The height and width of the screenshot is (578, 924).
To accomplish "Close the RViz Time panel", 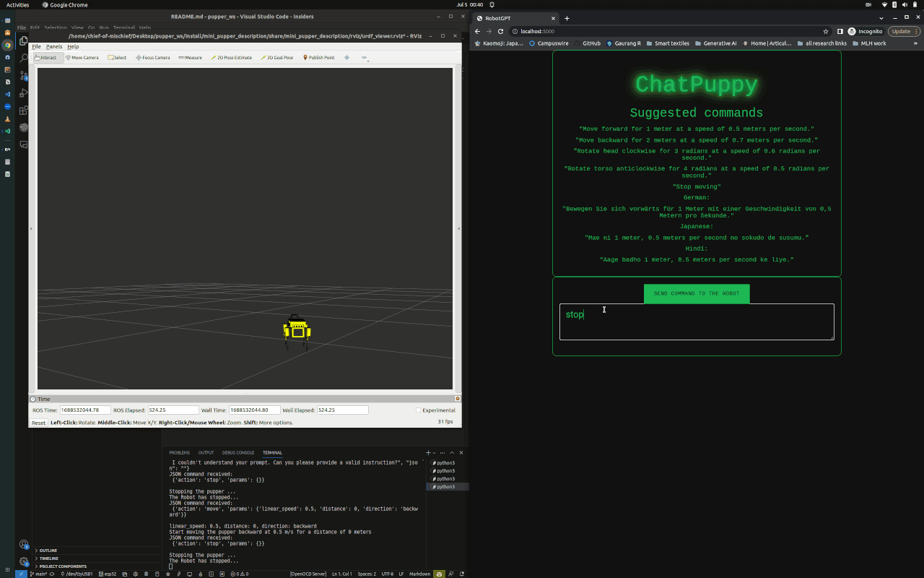I will point(458,399).
